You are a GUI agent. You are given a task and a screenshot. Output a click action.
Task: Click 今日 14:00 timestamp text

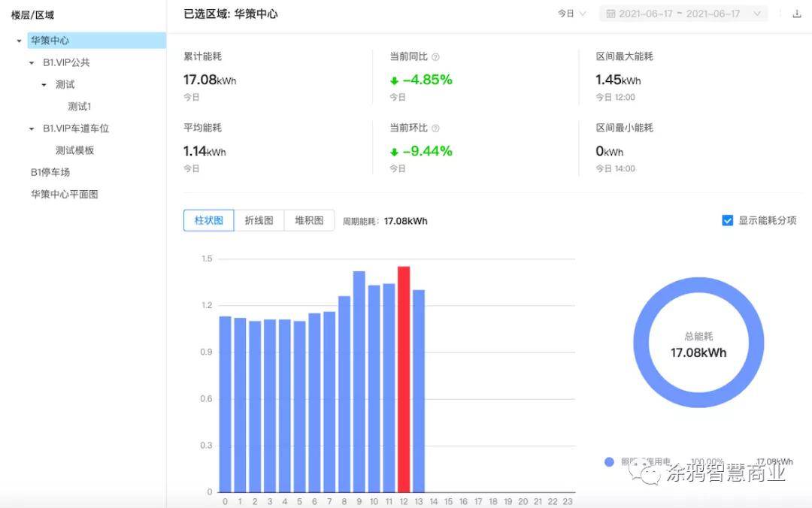[x=615, y=169]
